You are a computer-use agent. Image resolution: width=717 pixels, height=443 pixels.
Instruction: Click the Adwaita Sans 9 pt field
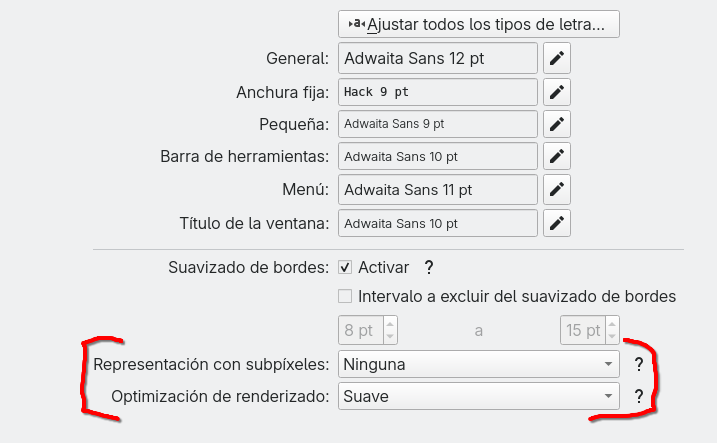[438, 124]
